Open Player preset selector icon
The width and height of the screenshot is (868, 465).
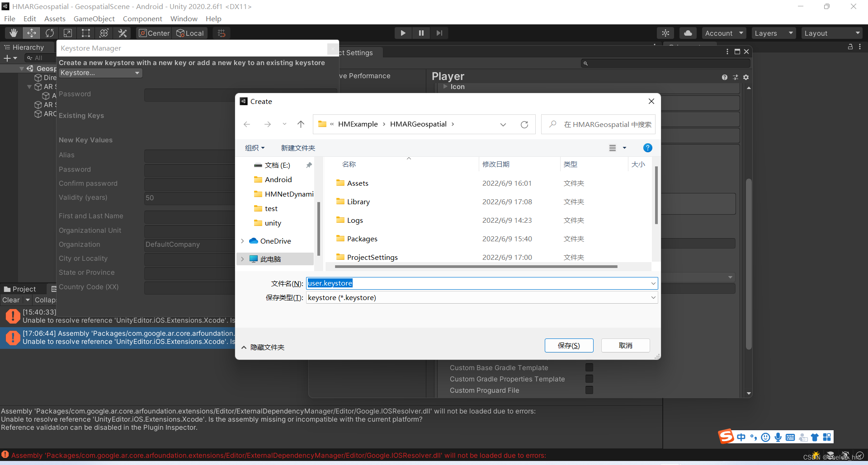(736, 77)
